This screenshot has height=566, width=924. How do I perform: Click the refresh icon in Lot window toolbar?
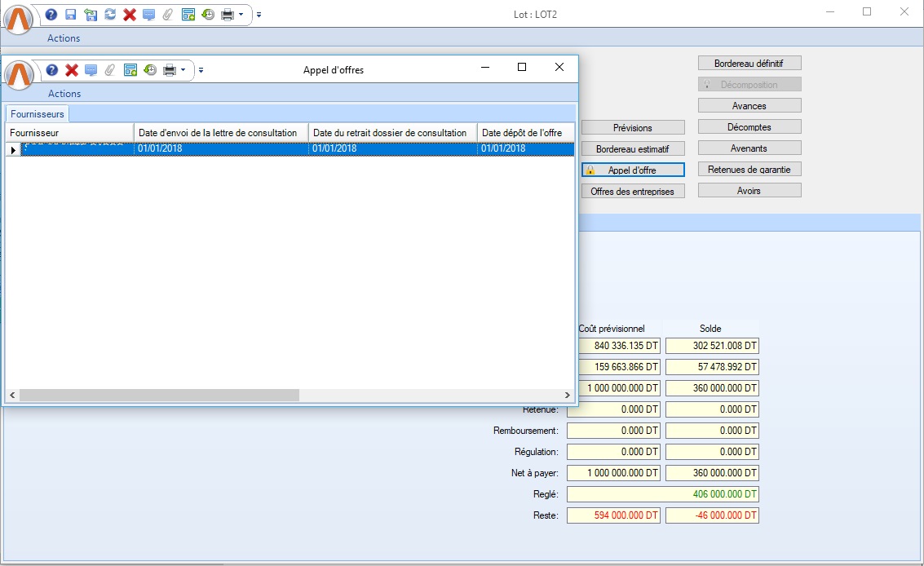[109, 15]
